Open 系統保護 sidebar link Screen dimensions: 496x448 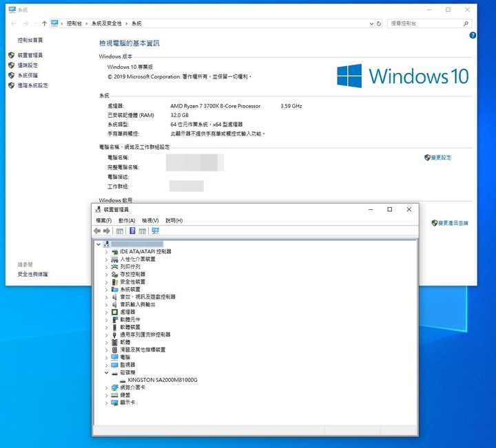click(28, 76)
